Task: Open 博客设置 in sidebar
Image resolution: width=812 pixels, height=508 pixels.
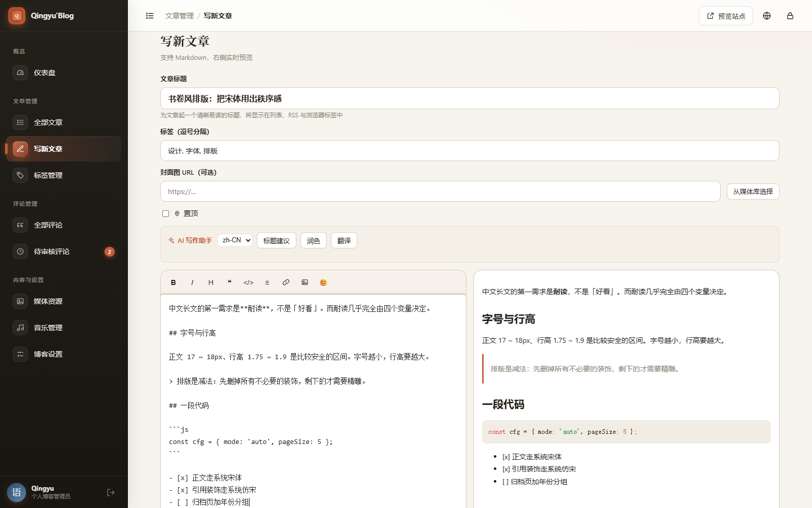Action: click(63, 354)
